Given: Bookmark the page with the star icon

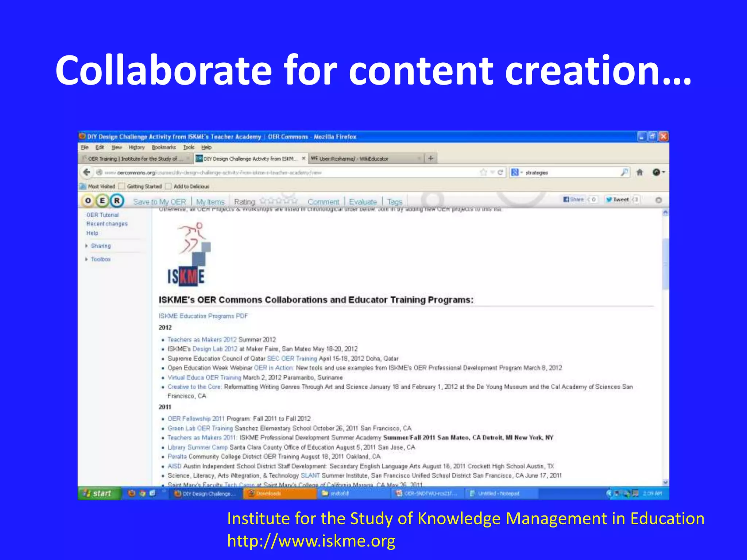Looking at the screenshot, I should tap(484, 172).
